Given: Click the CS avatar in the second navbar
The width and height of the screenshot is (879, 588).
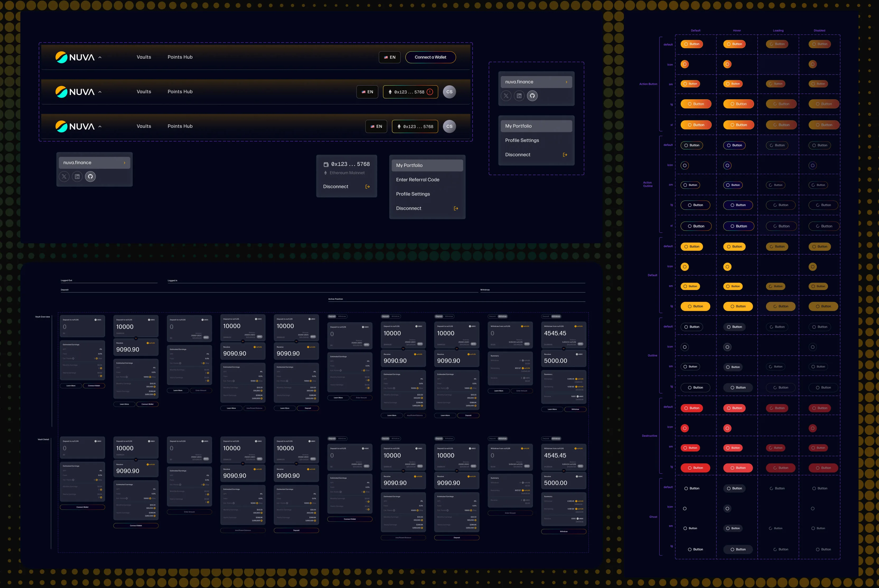Looking at the screenshot, I should point(449,92).
